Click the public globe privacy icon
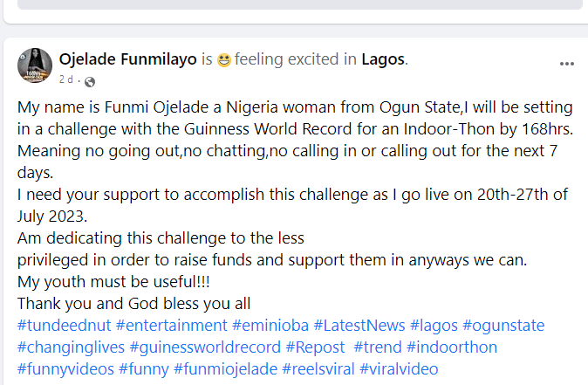 [x=89, y=81]
